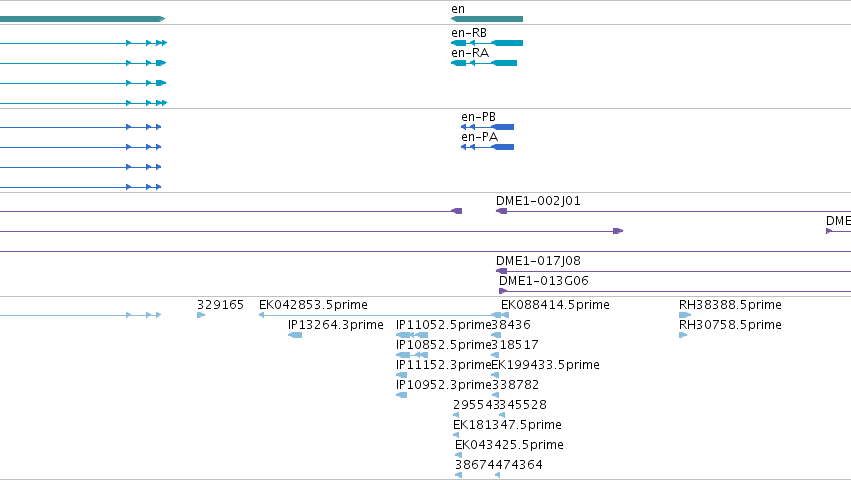851x480 pixels.
Task: Select the RH30758.5prime EST label
Action: (x=730, y=325)
